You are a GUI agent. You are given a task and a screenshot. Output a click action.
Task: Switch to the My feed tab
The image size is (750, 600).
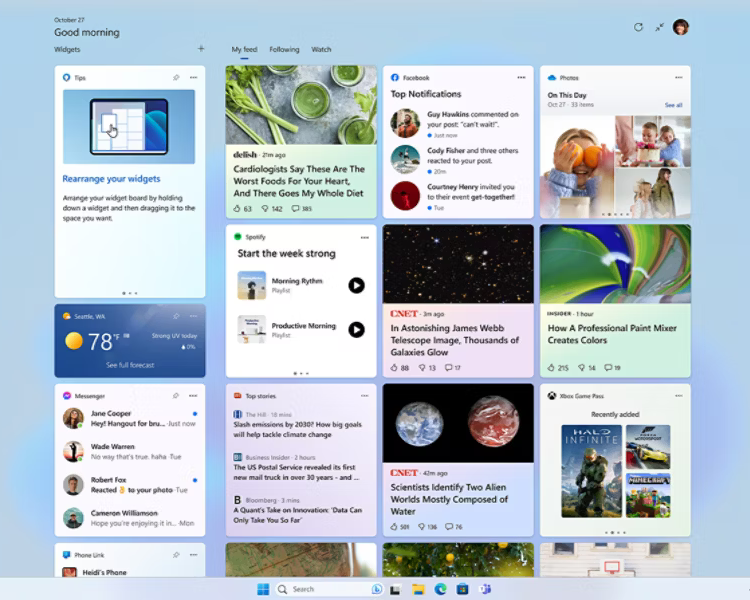[244, 49]
